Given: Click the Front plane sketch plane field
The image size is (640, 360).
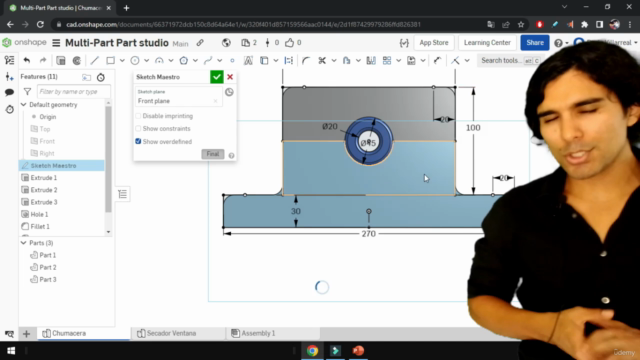Looking at the screenshot, I should (x=179, y=98).
